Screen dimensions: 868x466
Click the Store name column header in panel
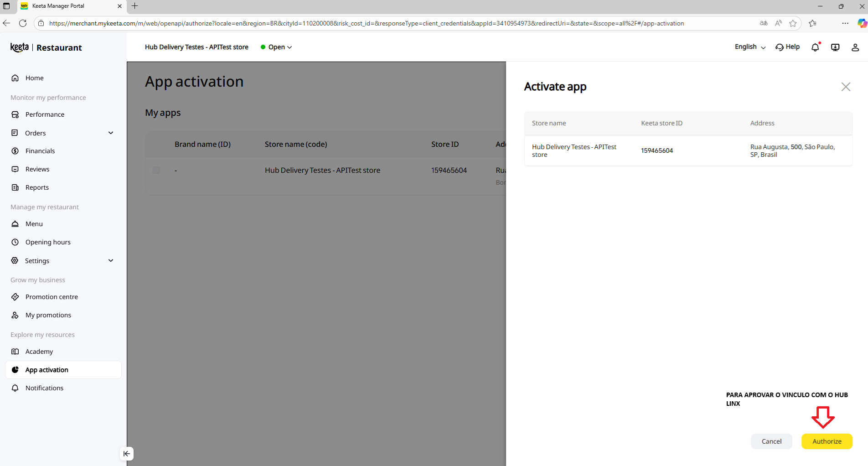[x=549, y=123]
